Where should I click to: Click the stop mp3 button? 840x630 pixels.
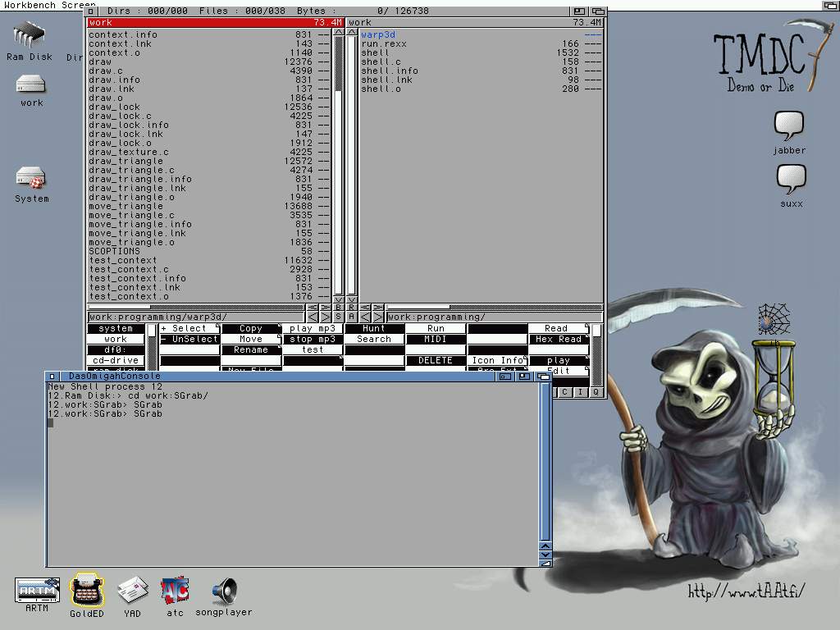click(x=313, y=339)
